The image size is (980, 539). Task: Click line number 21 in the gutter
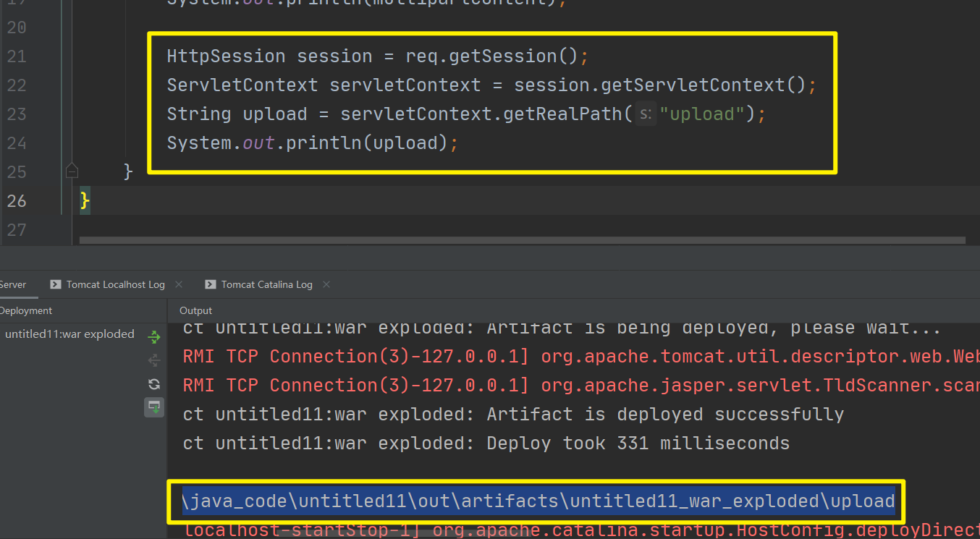point(17,56)
